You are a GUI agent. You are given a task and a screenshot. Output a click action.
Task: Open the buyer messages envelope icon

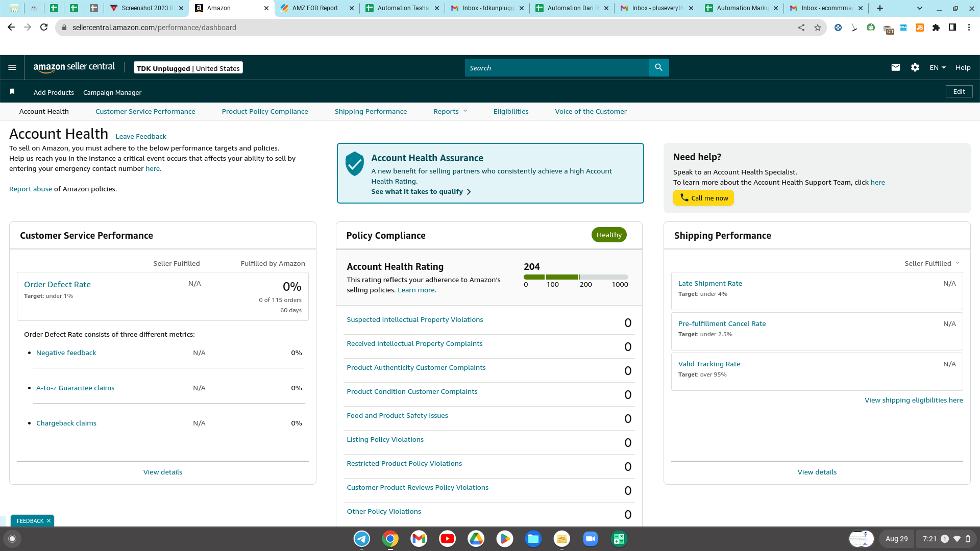(x=895, y=67)
